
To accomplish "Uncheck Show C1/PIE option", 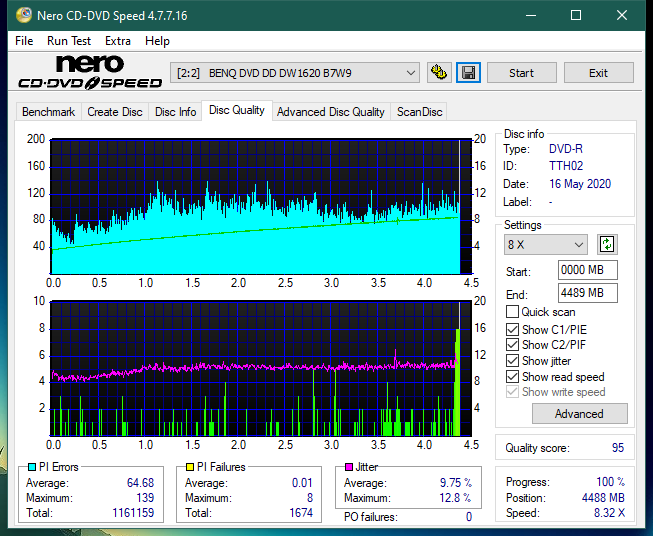I will (x=512, y=329).
